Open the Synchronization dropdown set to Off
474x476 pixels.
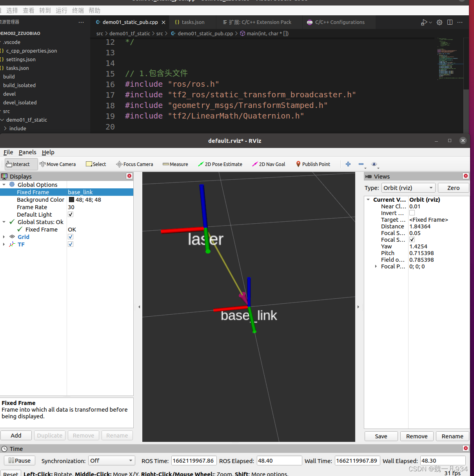pyautogui.click(x=111, y=460)
